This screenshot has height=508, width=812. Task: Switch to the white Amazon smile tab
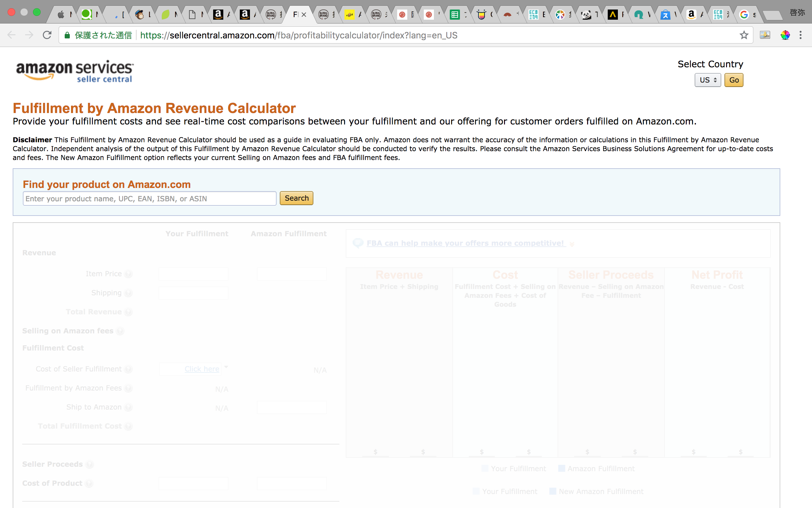tap(691, 15)
